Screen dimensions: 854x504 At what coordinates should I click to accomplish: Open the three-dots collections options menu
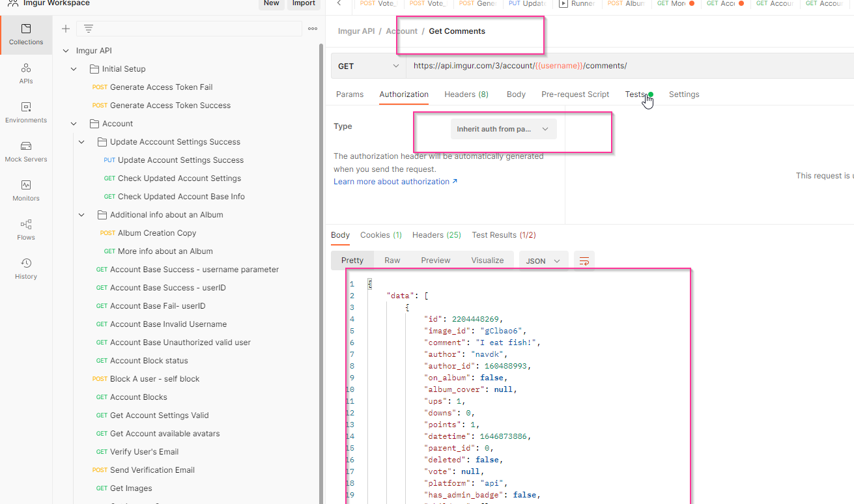[313, 29]
